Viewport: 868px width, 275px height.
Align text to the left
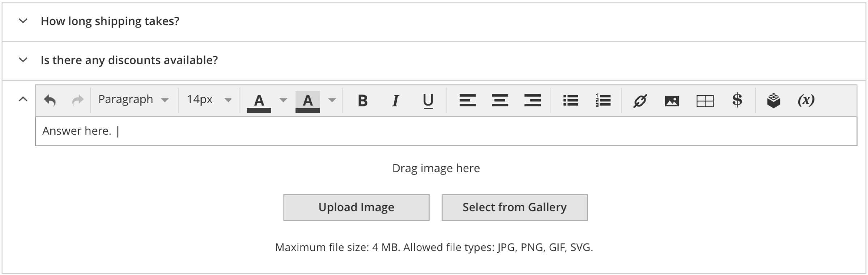[x=467, y=100]
